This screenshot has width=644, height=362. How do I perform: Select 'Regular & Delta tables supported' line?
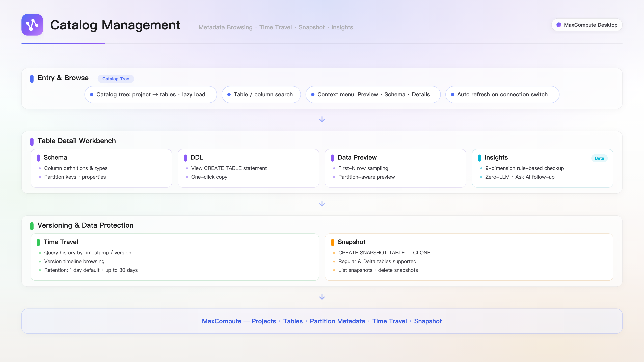click(377, 261)
